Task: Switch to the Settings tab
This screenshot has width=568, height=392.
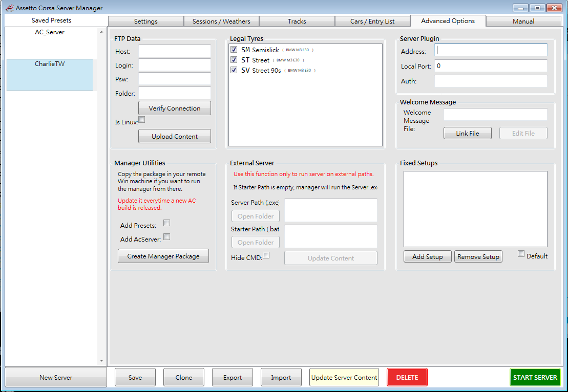Action: [x=145, y=21]
